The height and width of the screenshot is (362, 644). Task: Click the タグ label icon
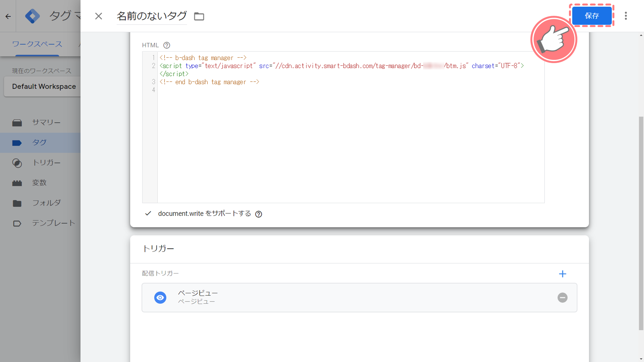click(17, 143)
